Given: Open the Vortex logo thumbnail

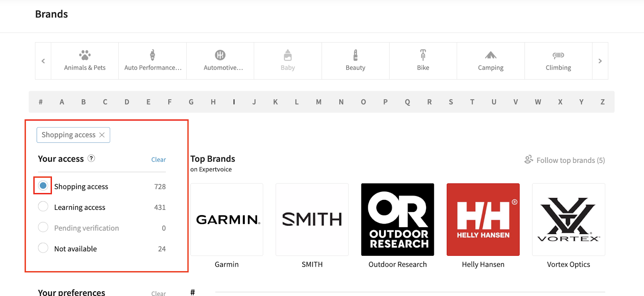Looking at the screenshot, I should coord(568,220).
